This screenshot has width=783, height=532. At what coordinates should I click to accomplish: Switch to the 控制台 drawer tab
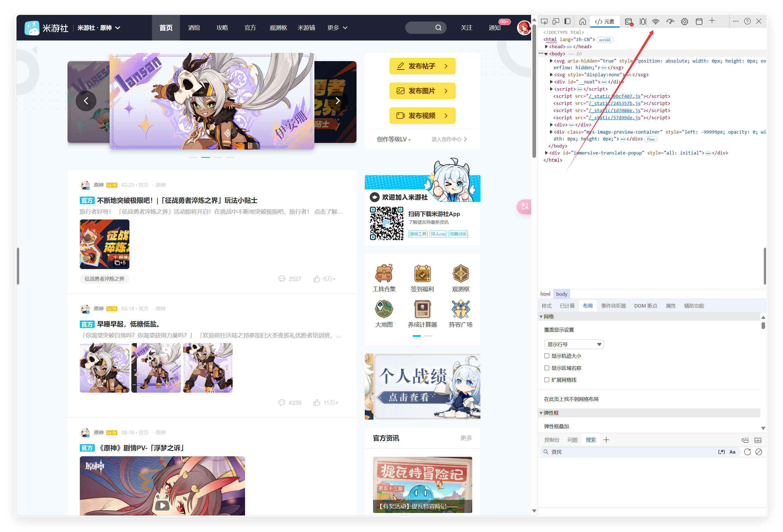(551, 440)
